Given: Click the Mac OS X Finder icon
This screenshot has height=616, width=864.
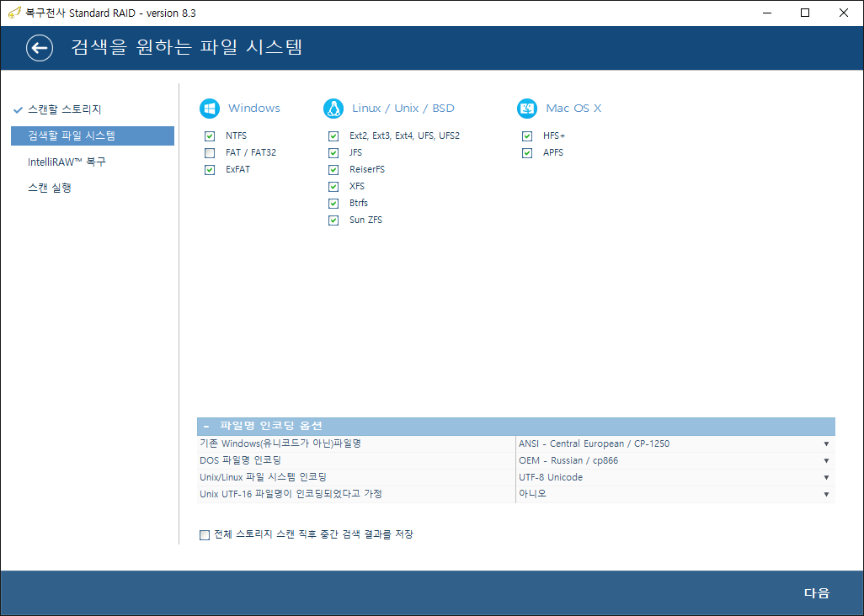Looking at the screenshot, I should 527,109.
